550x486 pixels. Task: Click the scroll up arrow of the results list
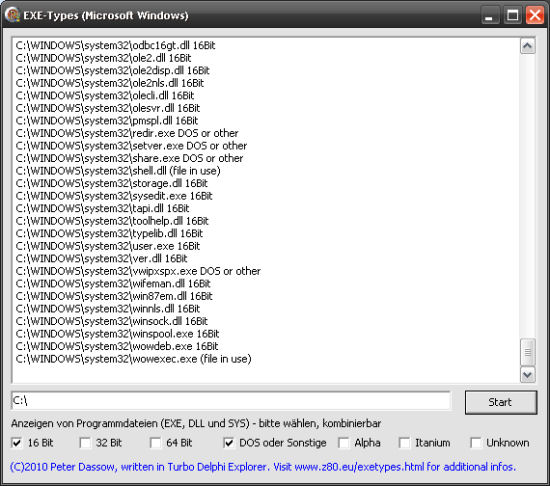(528, 46)
